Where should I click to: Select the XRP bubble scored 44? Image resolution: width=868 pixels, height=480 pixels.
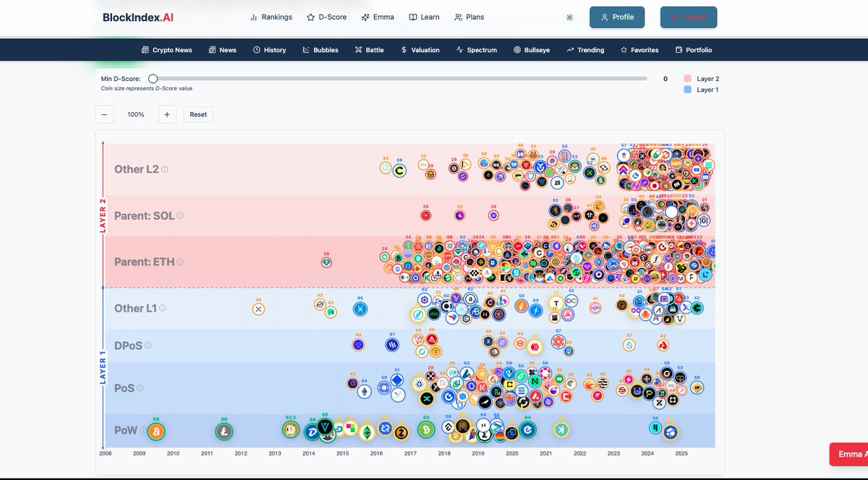tap(258, 309)
